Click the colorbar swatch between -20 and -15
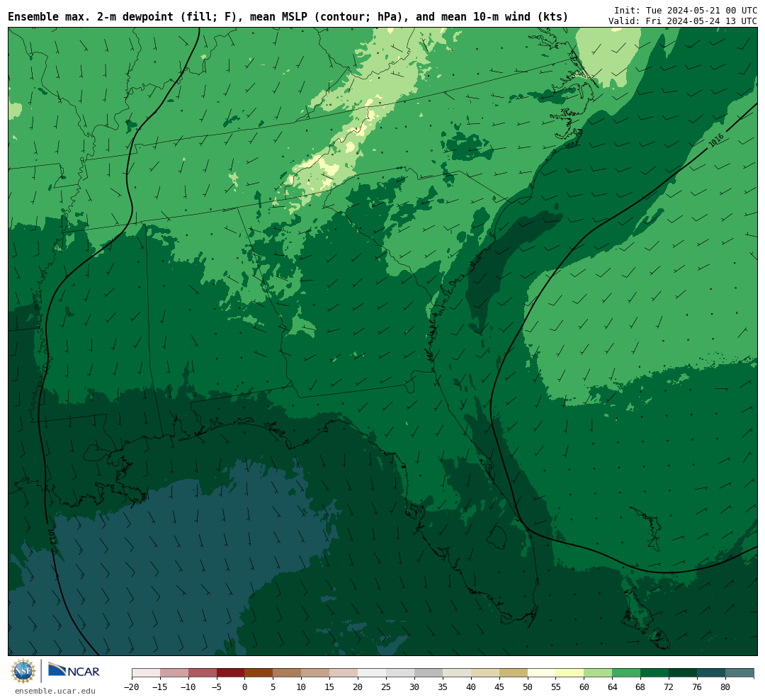Image resolution: width=765 pixels, height=700 pixels. click(146, 672)
